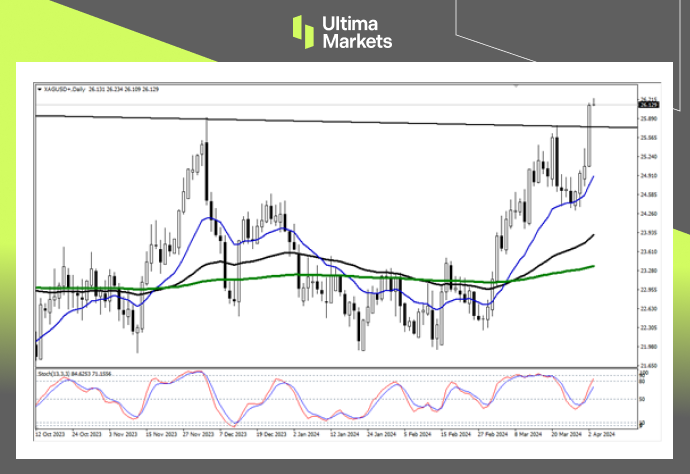Click the chart shift marker on top edge

(x=514, y=86)
